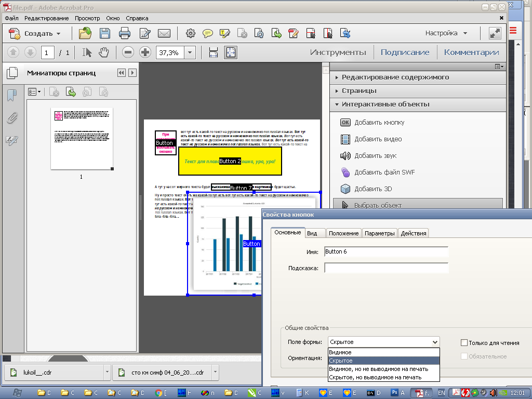Open the Просмотр menu
Screen dimensions: 532x399
click(x=87, y=18)
